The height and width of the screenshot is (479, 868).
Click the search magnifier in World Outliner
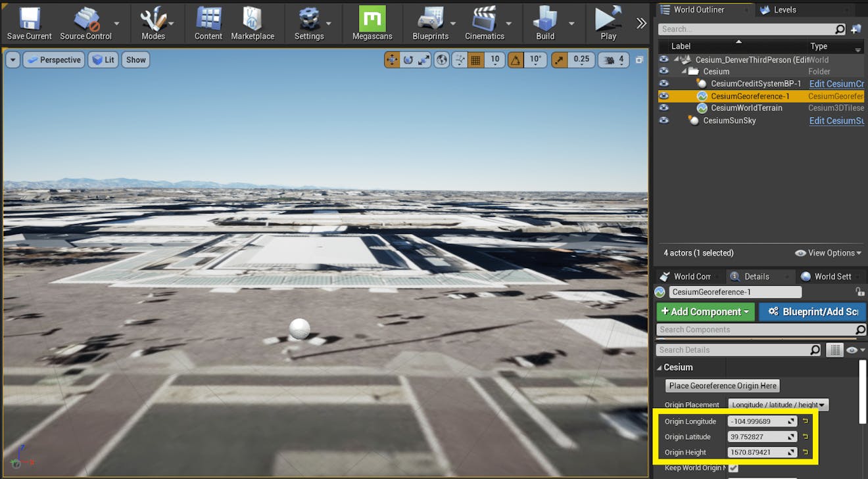click(x=840, y=29)
